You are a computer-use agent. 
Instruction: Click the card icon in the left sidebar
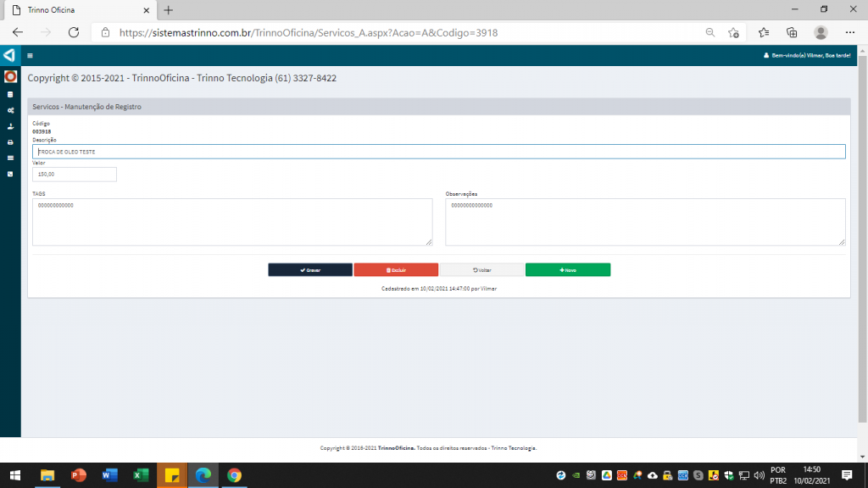pos(10,158)
